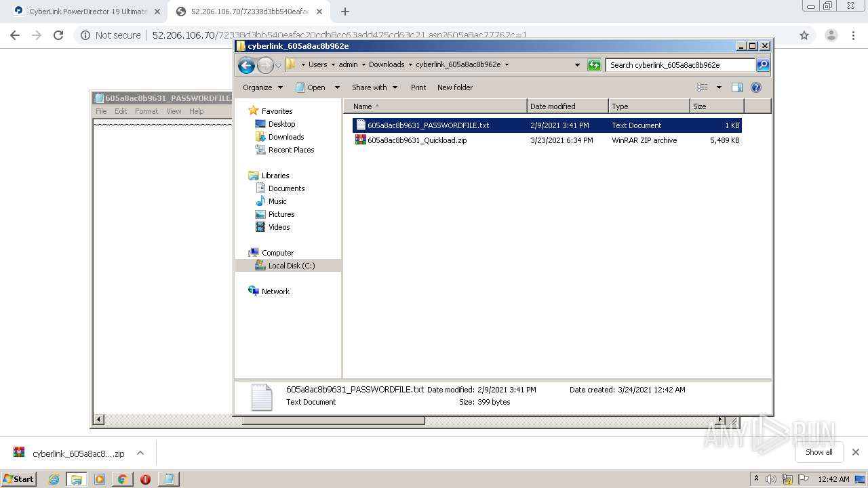Open Downloads in Favorites

[285, 137]
